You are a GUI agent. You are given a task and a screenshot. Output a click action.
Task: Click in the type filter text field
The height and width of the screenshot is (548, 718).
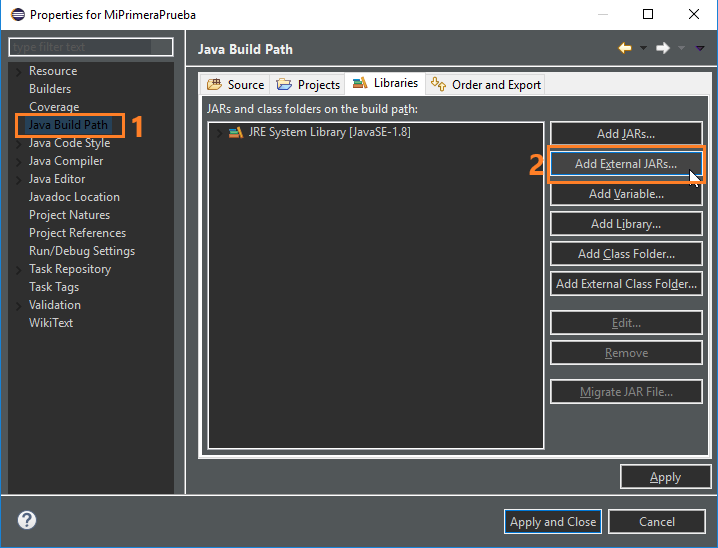(90, 47)
